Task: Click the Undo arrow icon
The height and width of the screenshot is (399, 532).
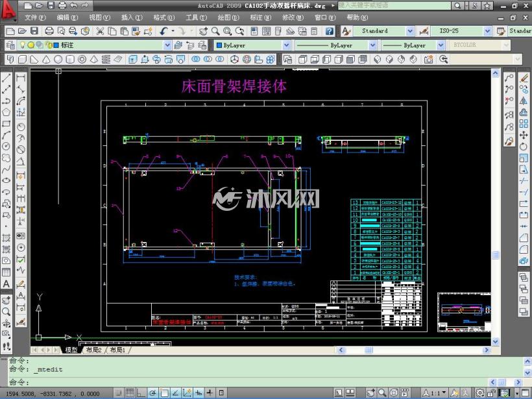Action: (163, 31)
